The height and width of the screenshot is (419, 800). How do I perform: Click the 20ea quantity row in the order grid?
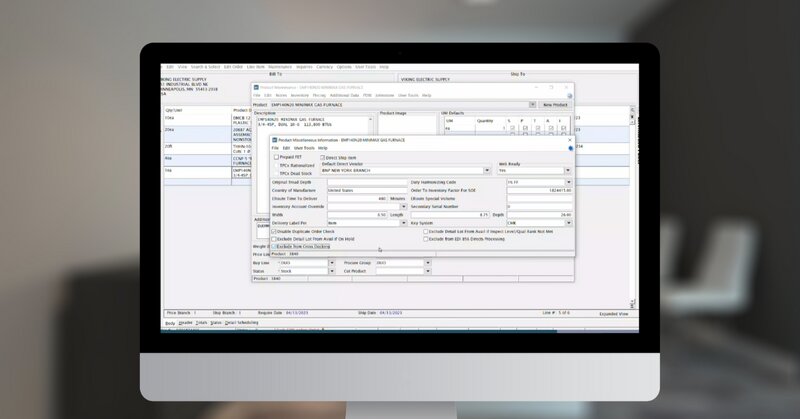[196, 134]
